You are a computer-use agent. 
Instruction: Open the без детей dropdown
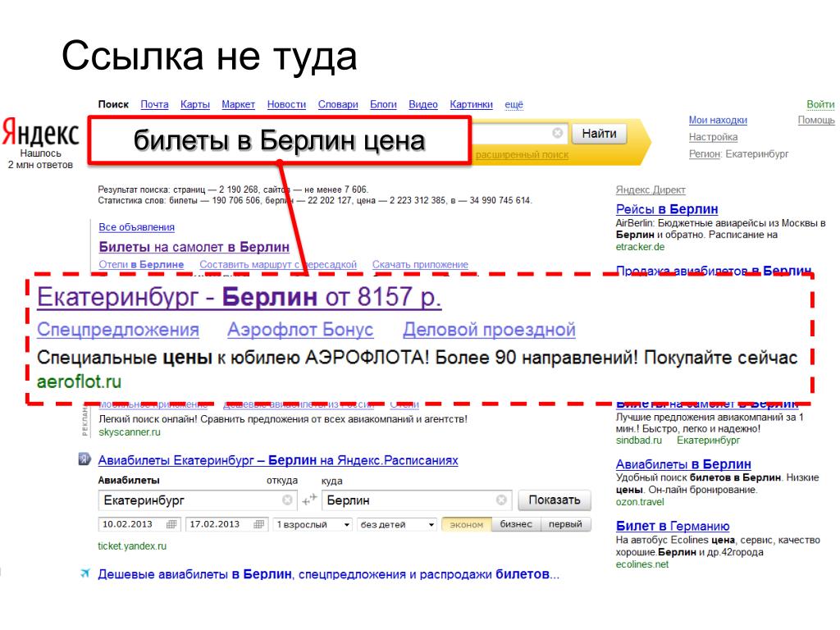(397, 524)
